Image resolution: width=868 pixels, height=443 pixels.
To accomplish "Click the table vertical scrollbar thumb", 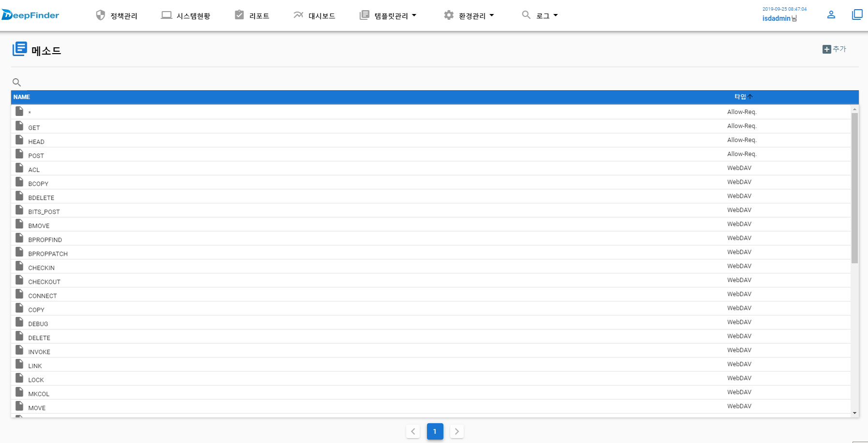I will (854, 188).
